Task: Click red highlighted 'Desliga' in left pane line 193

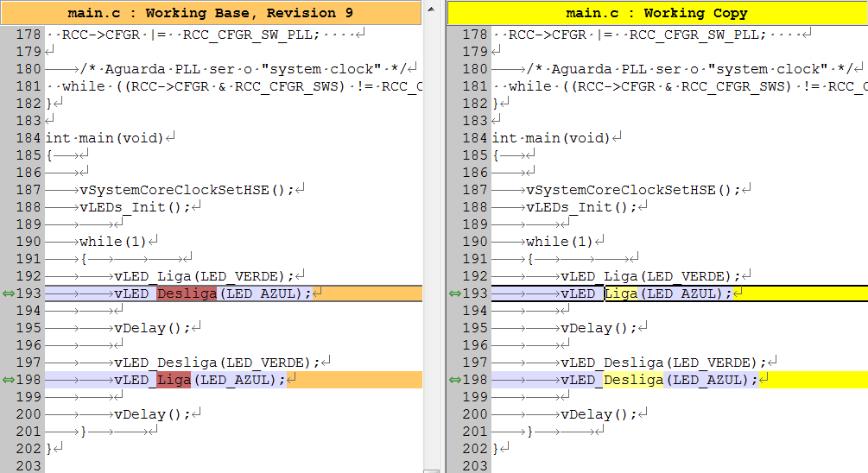Action: click(x=187, y=293)
